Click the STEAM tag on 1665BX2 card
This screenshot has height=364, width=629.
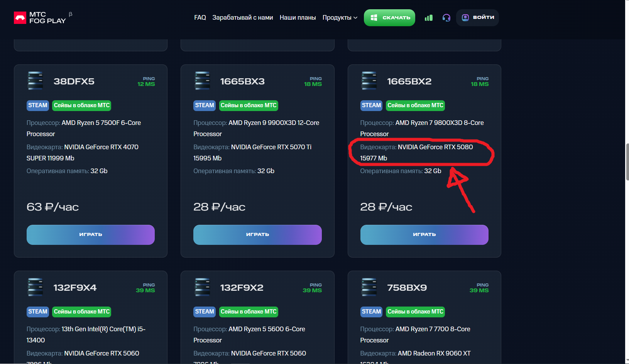(x=372, y=105)
